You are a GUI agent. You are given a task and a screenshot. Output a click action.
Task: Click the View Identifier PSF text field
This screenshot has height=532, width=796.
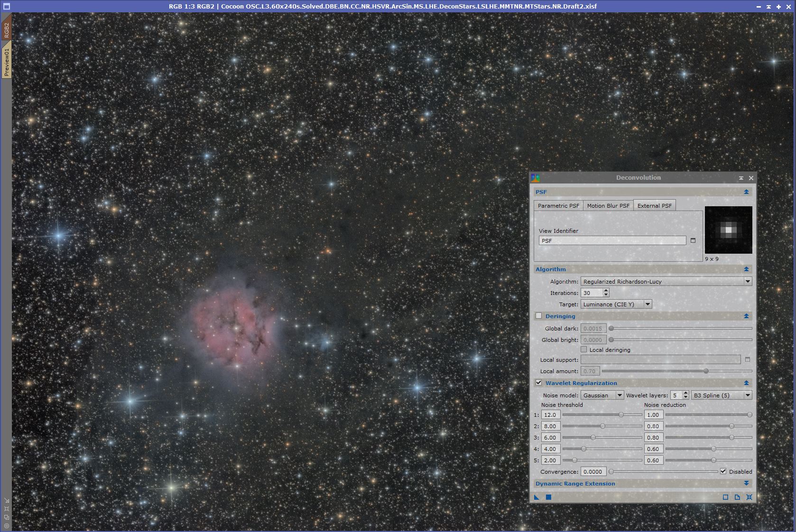pos(612,240)
